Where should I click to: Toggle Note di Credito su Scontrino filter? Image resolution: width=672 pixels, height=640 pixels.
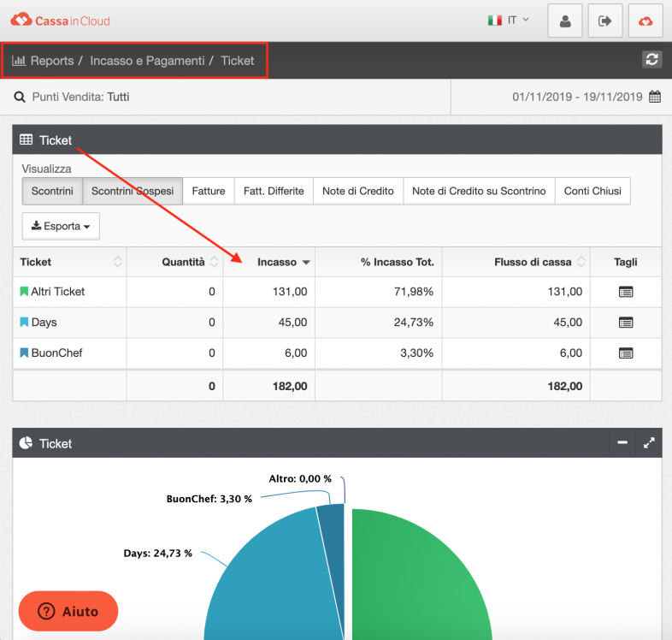pyautogui.click(x=479, y=191)
